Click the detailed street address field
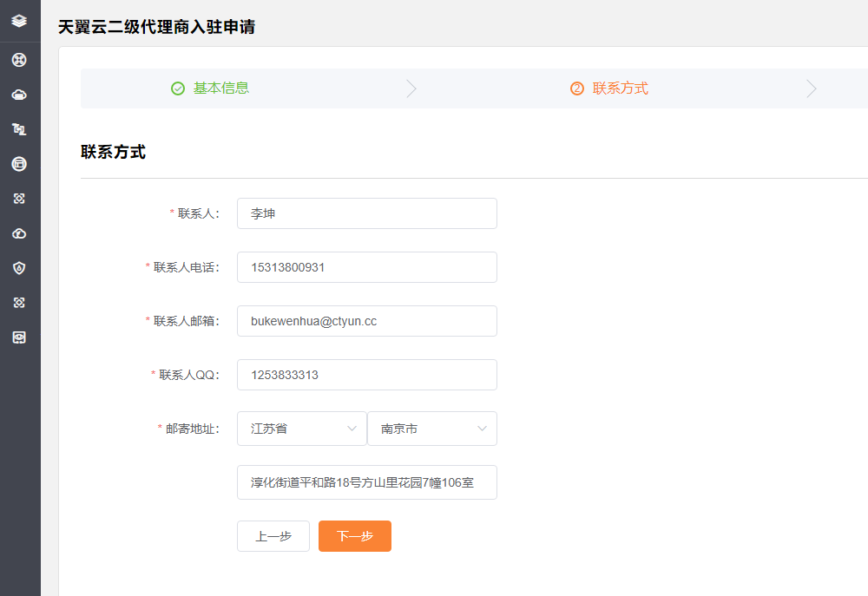 coord(366,482)
